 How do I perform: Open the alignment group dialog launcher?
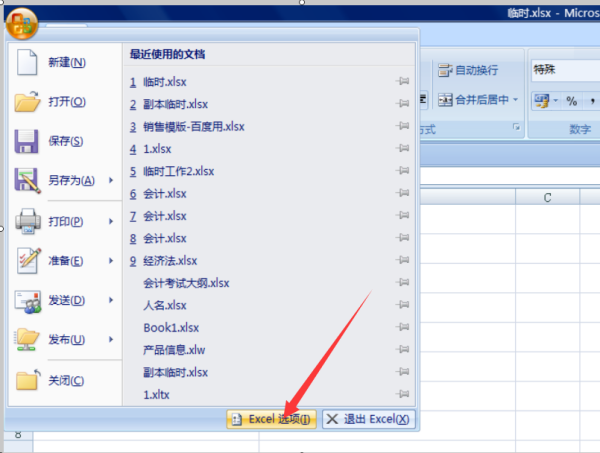pyautogui.click(x=516, y=127)
